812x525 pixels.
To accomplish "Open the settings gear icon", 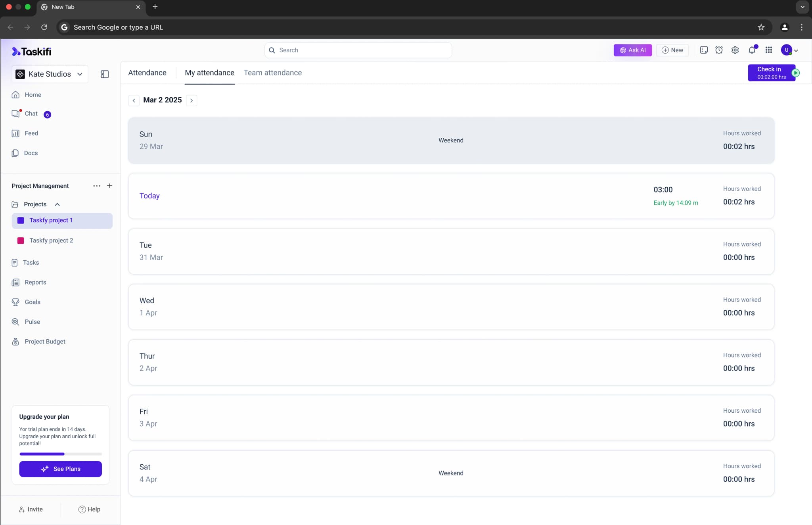I will pos(735,50).
